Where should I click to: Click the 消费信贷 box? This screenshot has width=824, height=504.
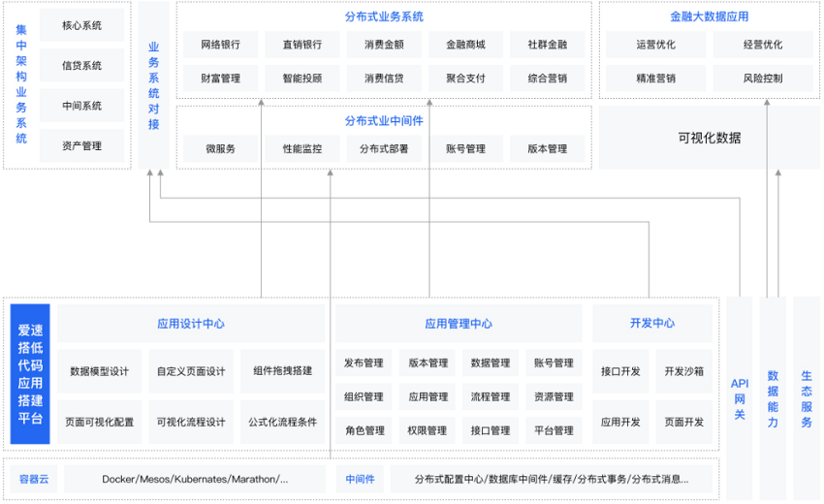point(384,79)
